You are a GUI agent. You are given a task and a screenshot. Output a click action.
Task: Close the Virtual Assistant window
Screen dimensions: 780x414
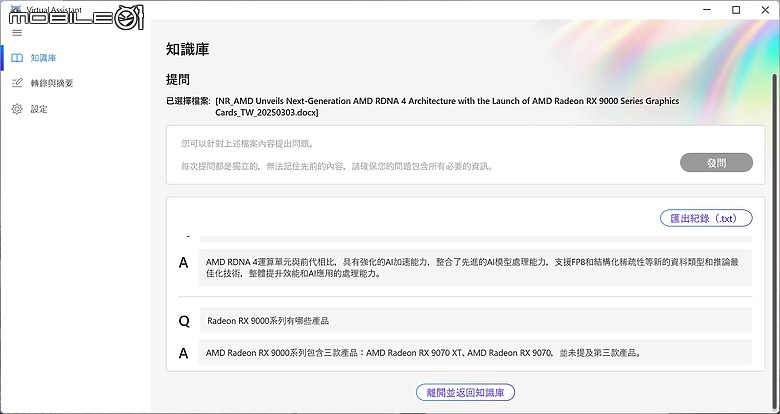click(765, 10)
